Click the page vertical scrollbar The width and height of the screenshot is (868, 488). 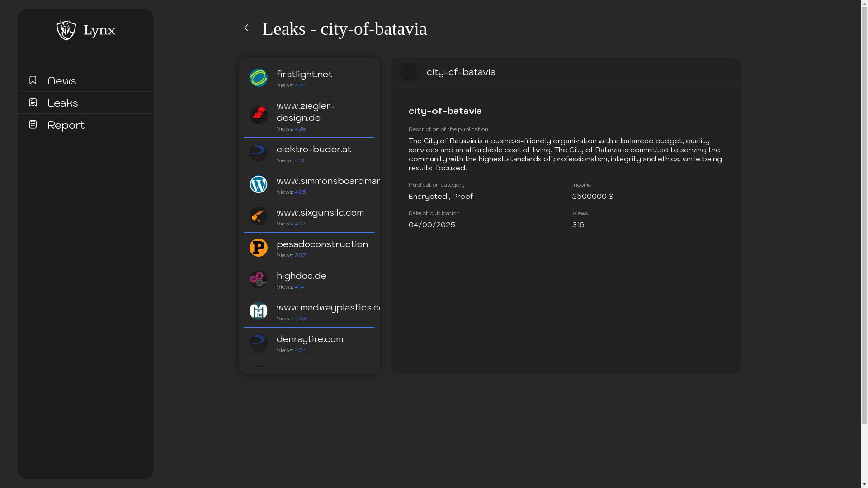[x=864, y=212]
